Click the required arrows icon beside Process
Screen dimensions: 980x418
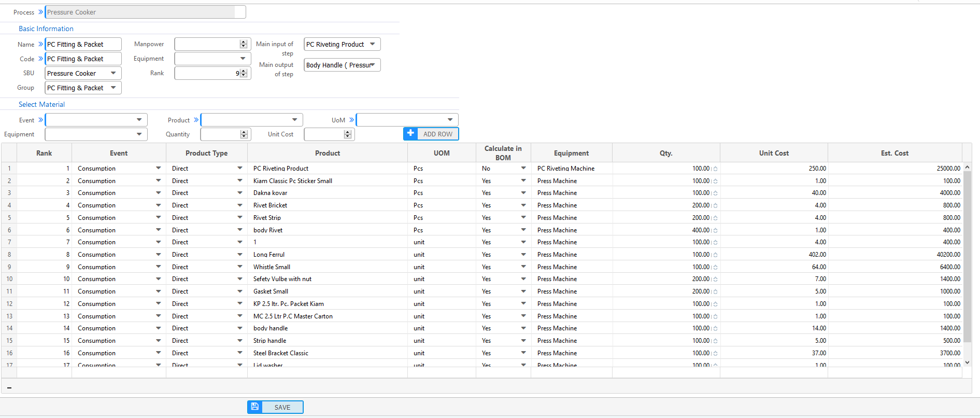[41, 11]
